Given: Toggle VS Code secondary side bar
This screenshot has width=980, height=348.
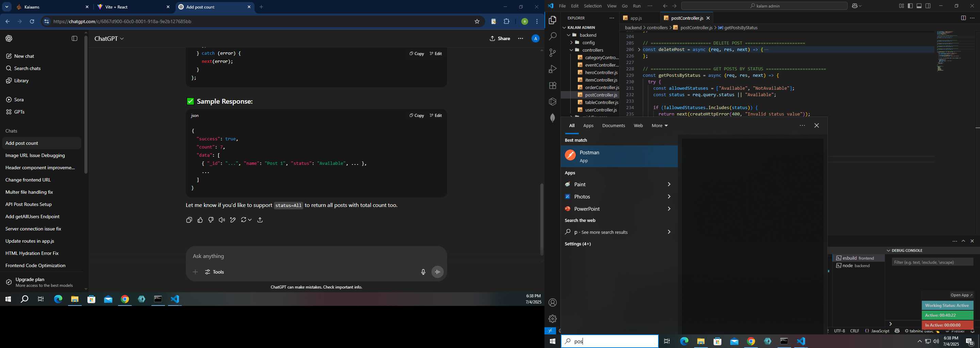Looking at the screenshot, I should click(x=928, y=6).
